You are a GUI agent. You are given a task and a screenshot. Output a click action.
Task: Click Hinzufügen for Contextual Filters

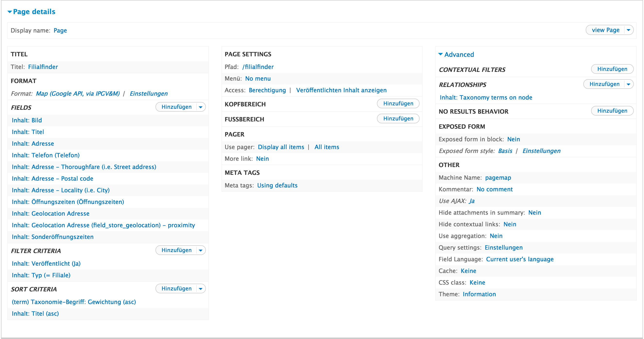coord(612,69)
